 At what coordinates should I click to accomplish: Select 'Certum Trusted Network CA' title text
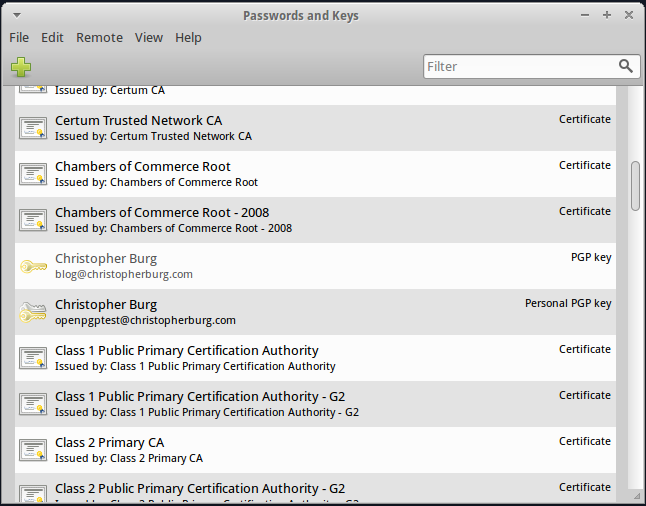pos(138,120)
